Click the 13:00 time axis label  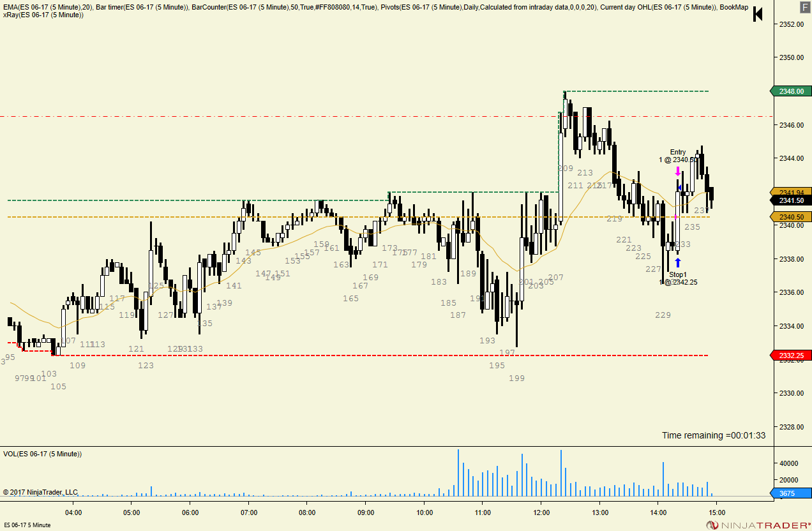click(600, 512)
